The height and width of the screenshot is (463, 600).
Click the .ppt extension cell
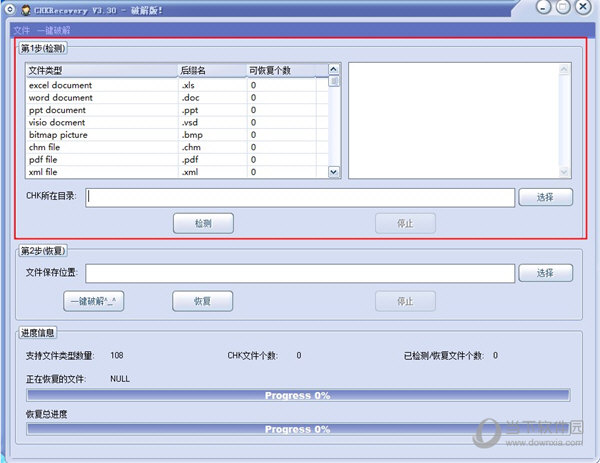pos(212,110)
